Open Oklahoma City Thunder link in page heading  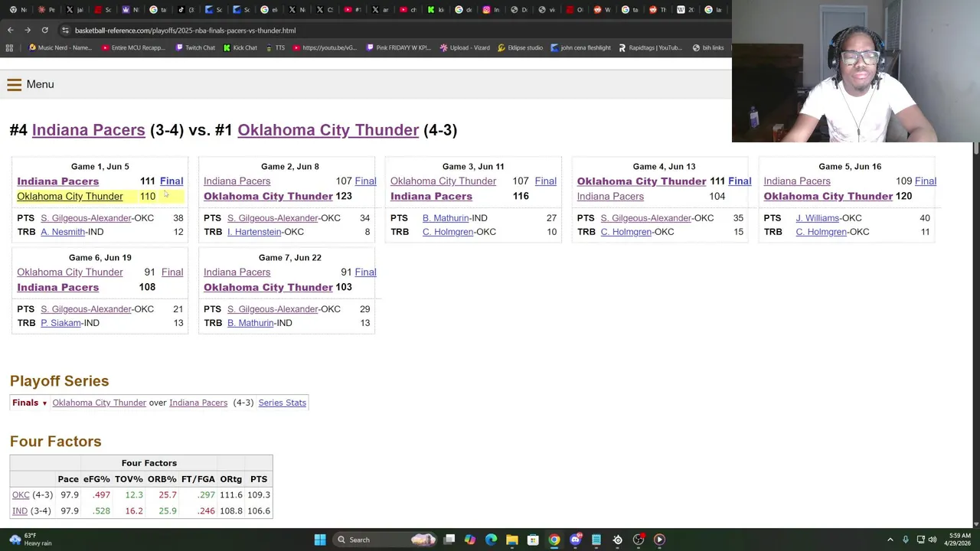click(328, 130)
